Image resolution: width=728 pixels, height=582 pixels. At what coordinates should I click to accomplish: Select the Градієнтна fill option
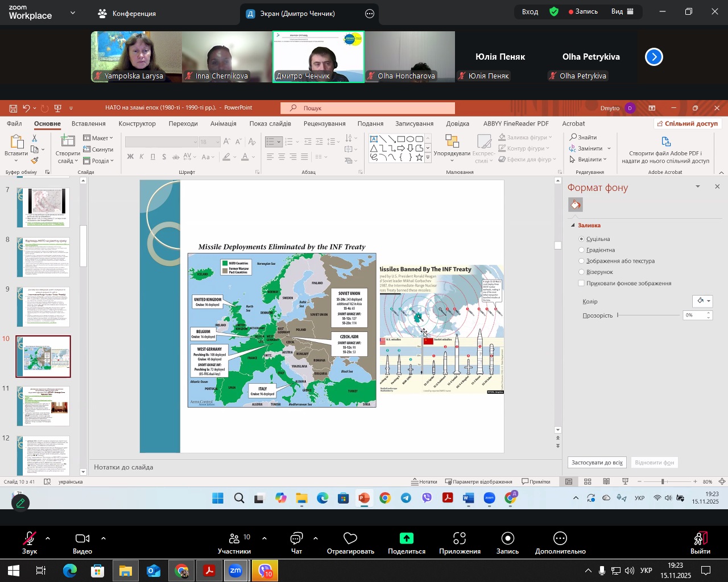pyautogui.click(x=581, y=250)
